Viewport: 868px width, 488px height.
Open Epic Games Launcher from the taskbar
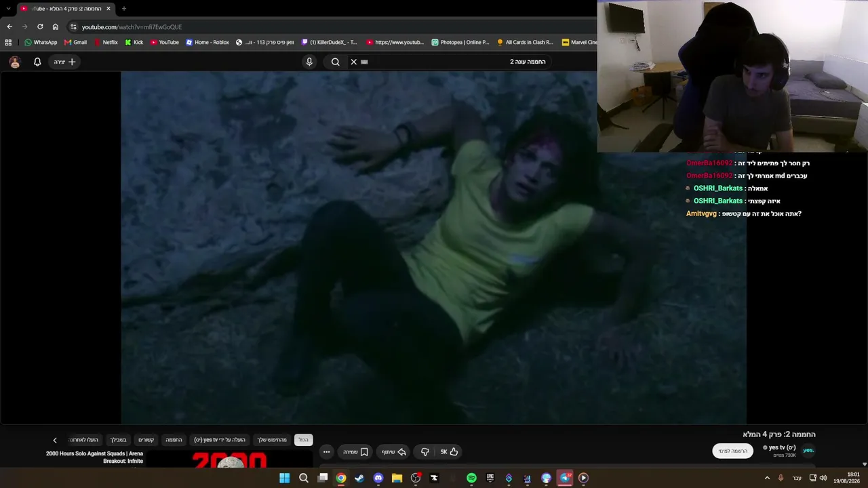pos(490,478)
